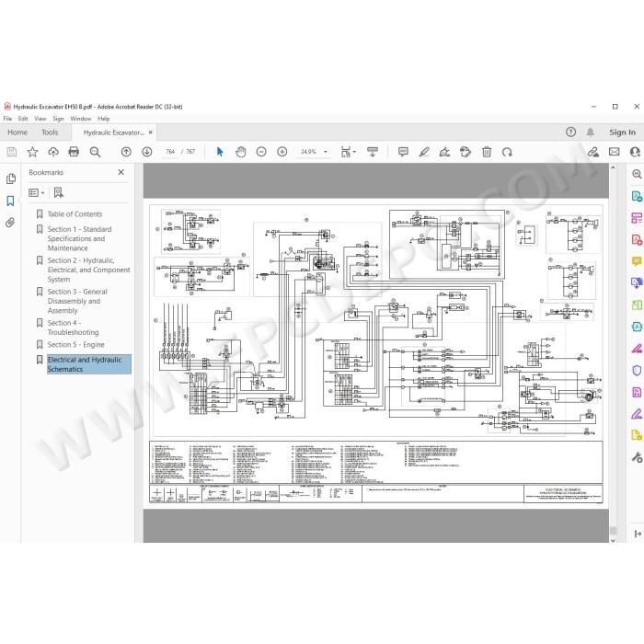The image size is (644, 644).
Task: Toggle the Bookmarks panel icon
Action: (x=11, y=201)
